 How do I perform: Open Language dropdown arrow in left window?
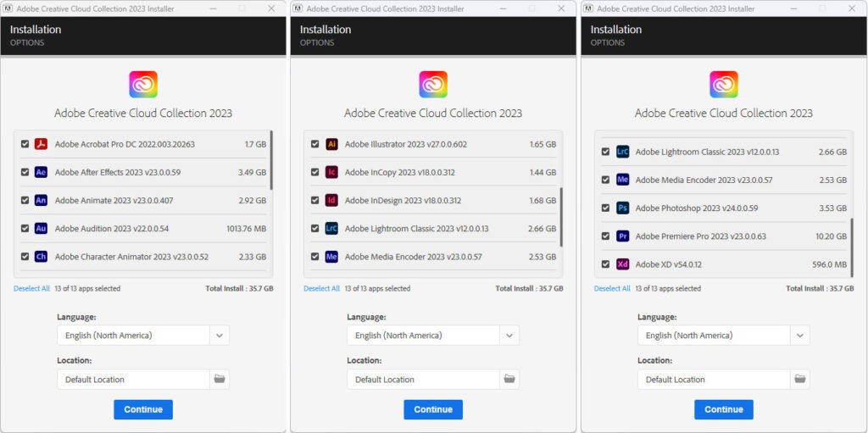(x=220, y=335)
